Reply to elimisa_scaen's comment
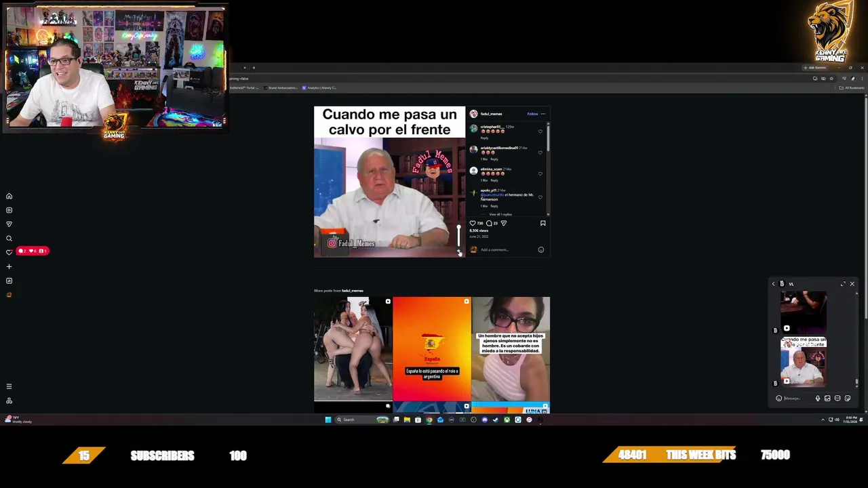The width and height of the screenshot is (868, 488). (494, 180)
